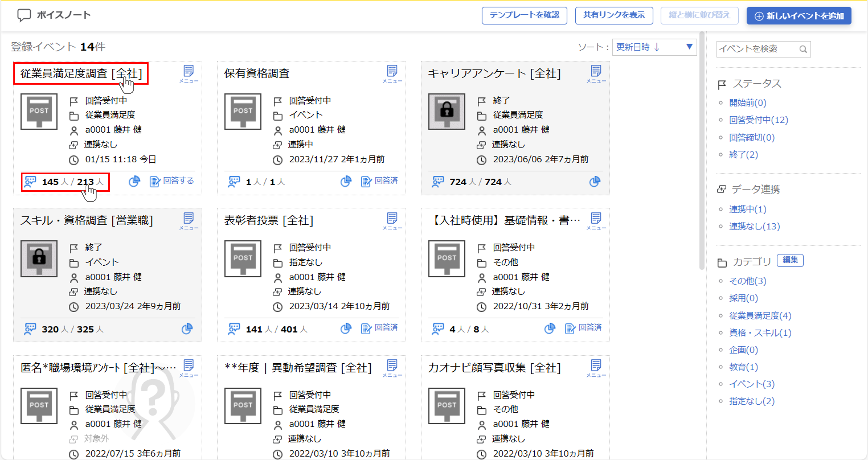Image resolution: width=868 pixels, height=460 pixels.
Task: Click テンプレートを確認 button
Action: pos(524,16)
